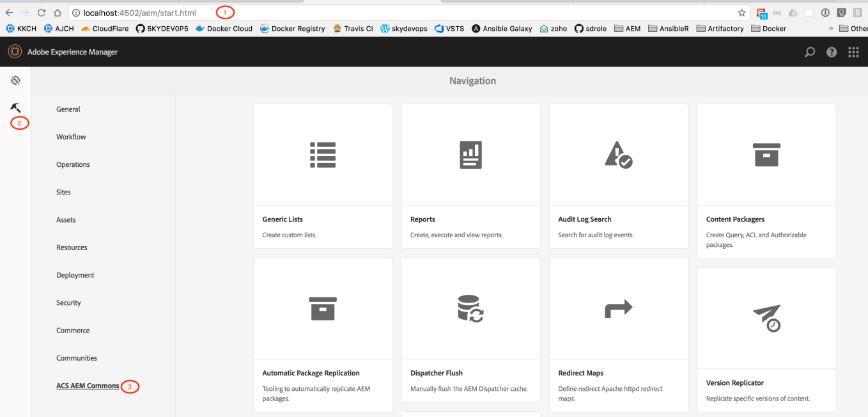Image resolution: width=868 pixels, height=417 pixels.
Task: Select Workflow in the tools menu
Action: click(71, 137)
